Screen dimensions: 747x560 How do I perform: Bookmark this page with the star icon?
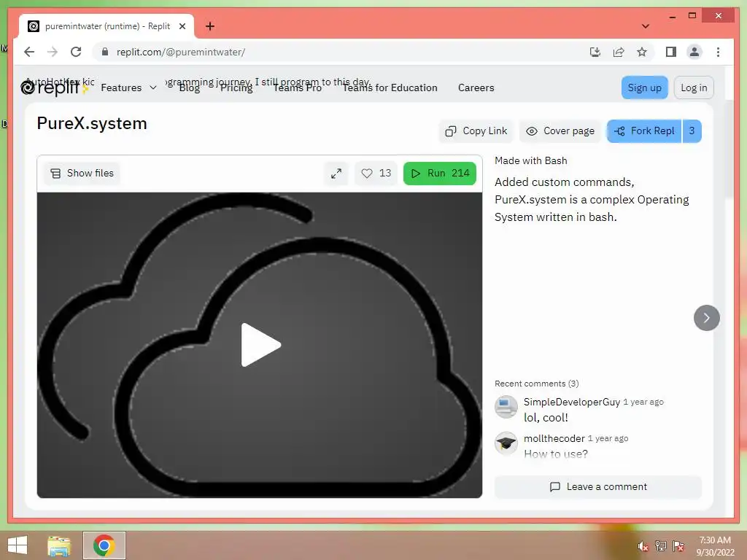pyautogui.click(x=642, y=52)
